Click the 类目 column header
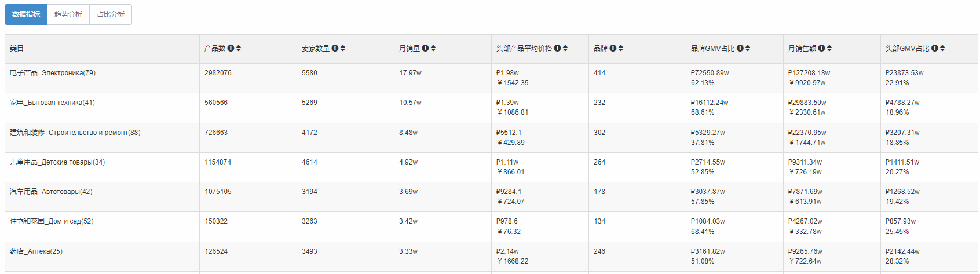The height and width of the screenshot is (274, 980). 17,49
